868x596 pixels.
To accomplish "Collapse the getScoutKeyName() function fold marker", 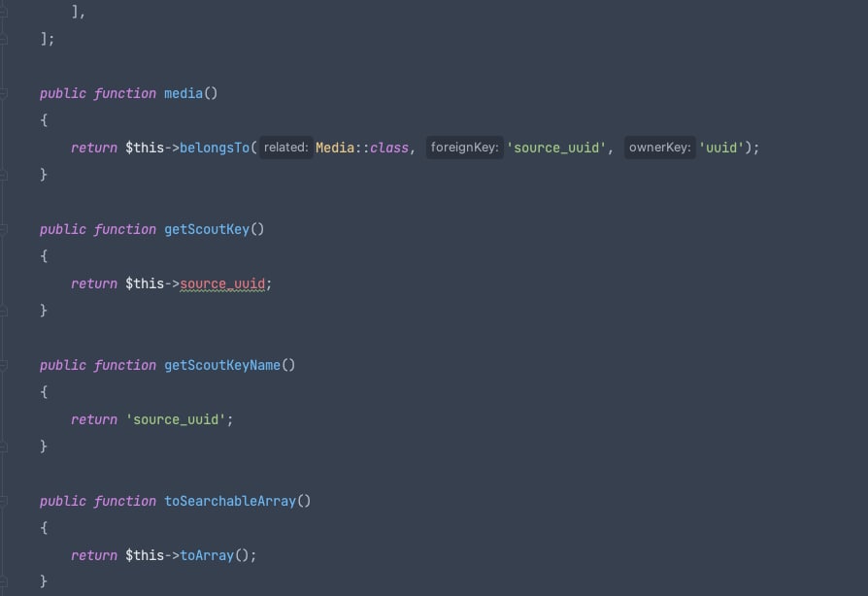I will pos(3,365).
